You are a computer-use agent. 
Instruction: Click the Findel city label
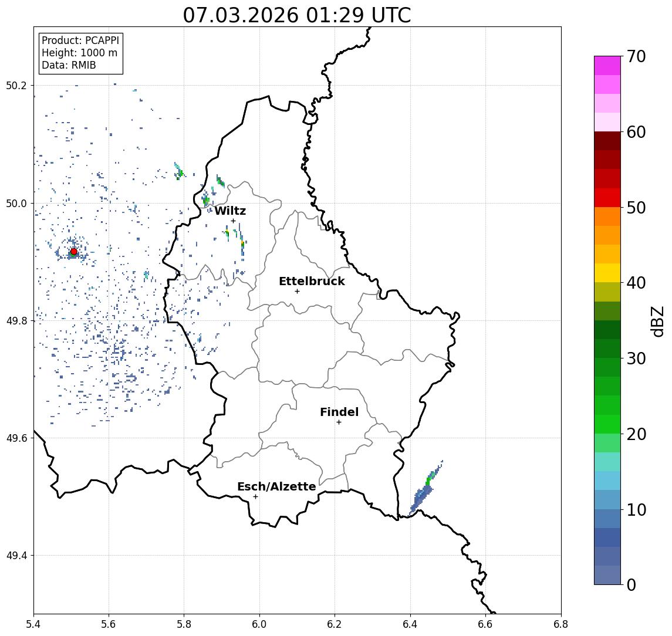coord(339,412)
